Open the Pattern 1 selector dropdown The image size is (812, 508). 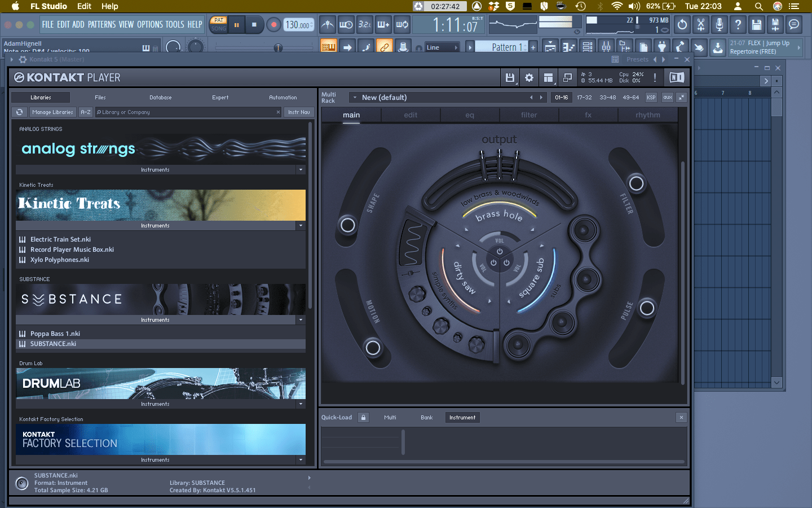pyautogui.click(x=502, y=47)
